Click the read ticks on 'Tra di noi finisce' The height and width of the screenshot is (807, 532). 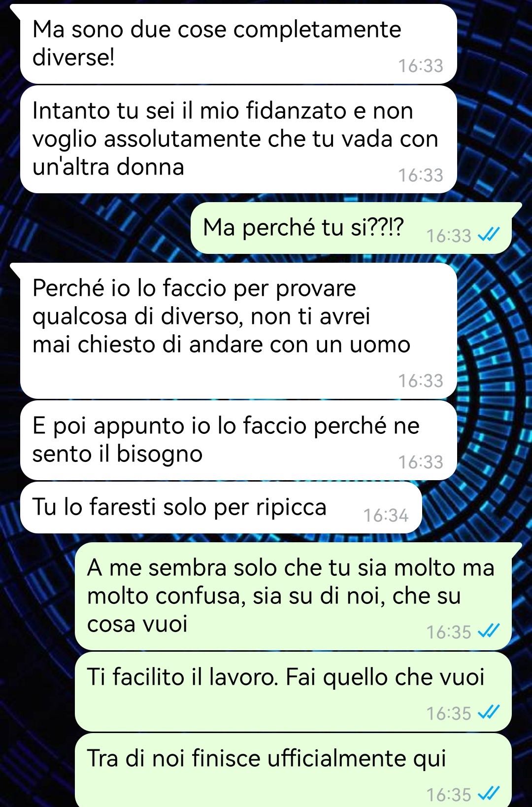point(489,794)
